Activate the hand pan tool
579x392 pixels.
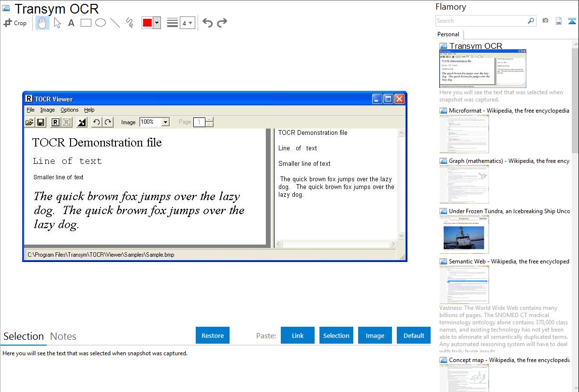(x=42, y=23)
